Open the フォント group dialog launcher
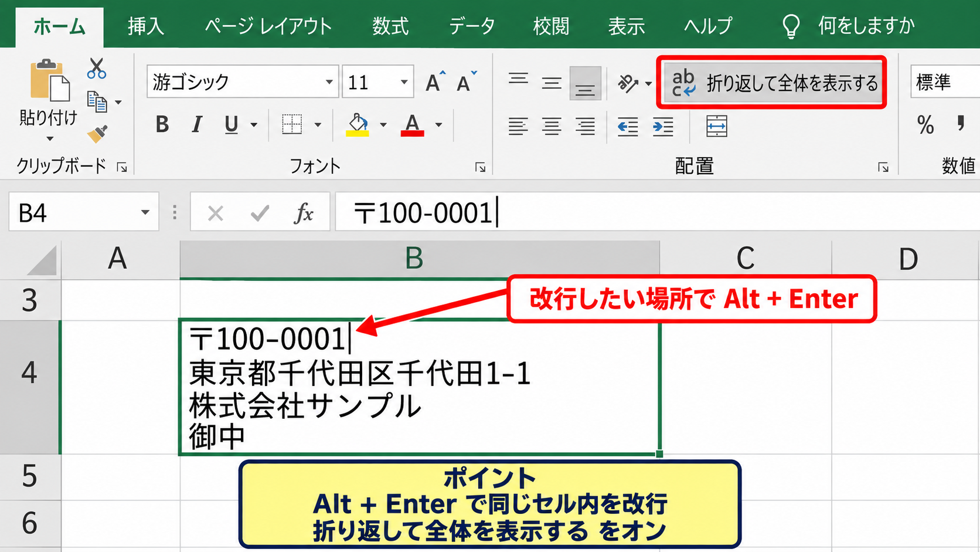Viewport: 980px width, 552px height. click(x=480, y=168)
